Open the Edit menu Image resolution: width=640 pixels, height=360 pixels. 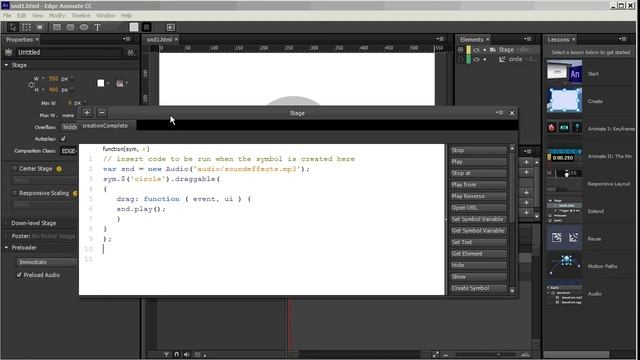[21, 16]
